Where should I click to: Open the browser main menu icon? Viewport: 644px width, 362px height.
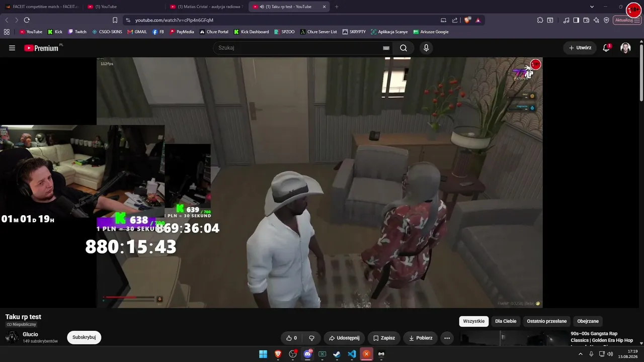tap(637, 20)
